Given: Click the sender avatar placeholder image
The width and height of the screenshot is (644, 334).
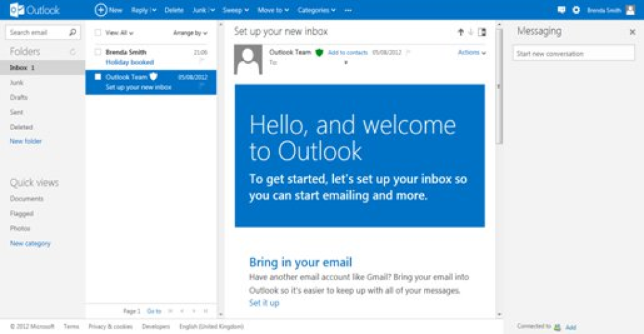Looking at the screenshot, I should pos(248,59).
